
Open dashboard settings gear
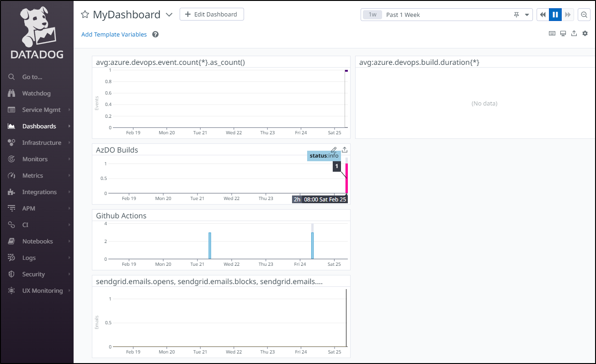pyautogui.click(x=585, y=33)
